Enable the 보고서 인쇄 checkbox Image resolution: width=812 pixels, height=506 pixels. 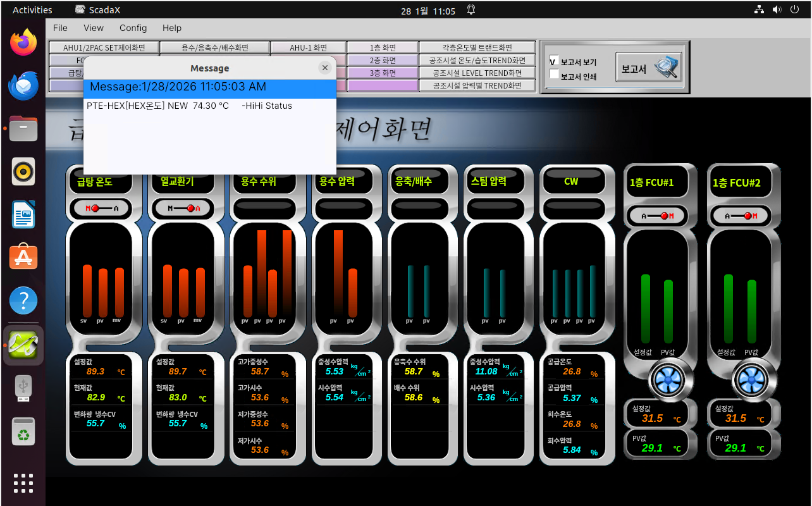coord(554,74)
